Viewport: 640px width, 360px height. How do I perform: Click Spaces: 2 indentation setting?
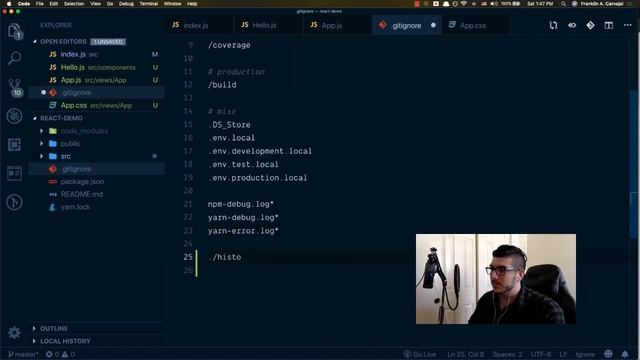pyautogui.click(x=507, y=354)
